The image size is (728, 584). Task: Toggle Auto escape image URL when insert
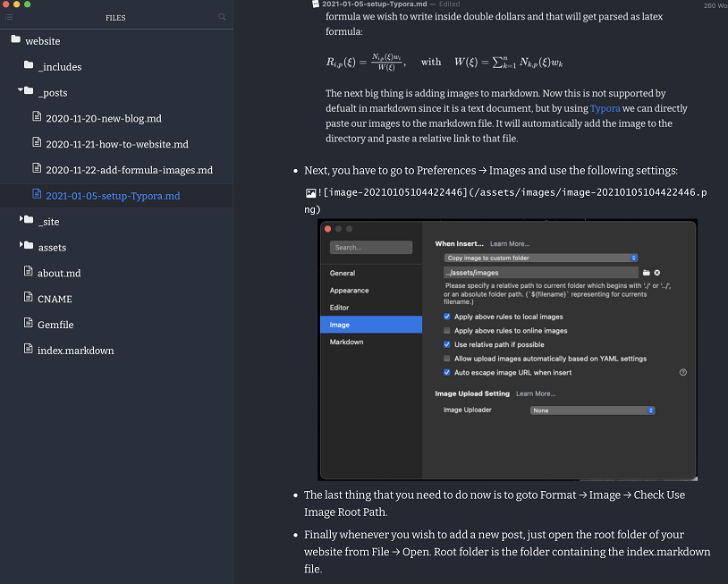[447, 372]
